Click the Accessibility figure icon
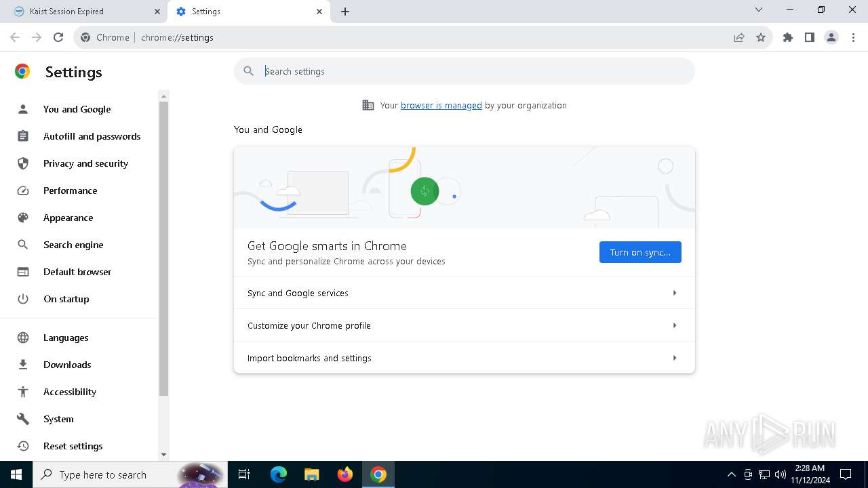This screenshot has width=868, height=488. coord(23,392)
